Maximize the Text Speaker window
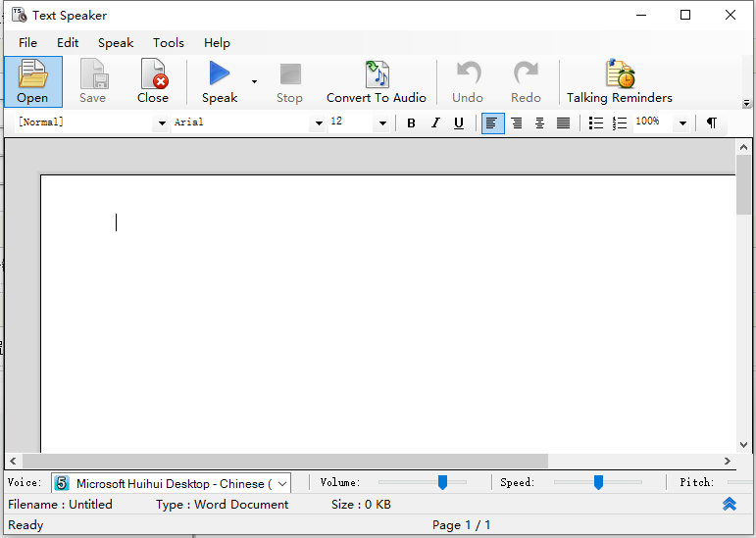This screenshot has width=756, height=538. pos(685,15)
